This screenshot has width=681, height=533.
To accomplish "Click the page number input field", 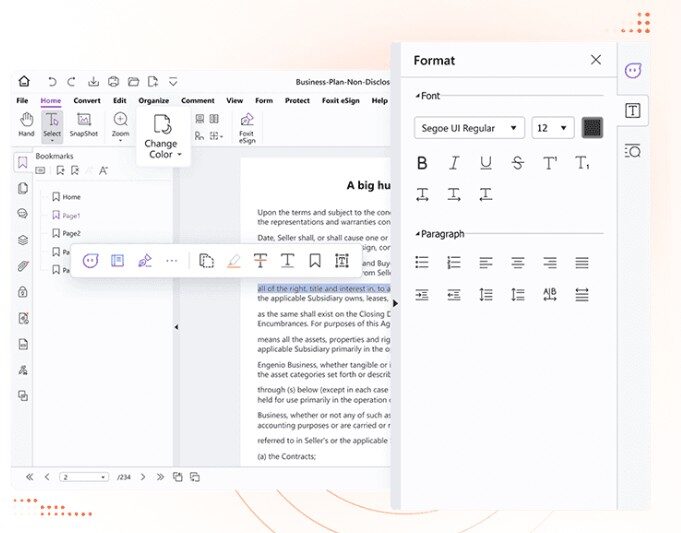I will pos(84,477).
